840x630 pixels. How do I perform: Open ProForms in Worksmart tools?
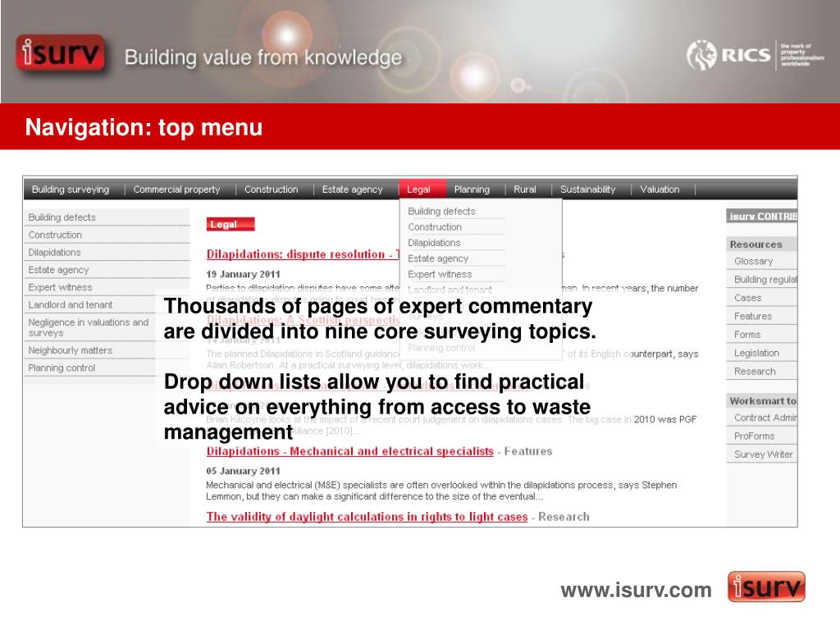coord(762,436)
